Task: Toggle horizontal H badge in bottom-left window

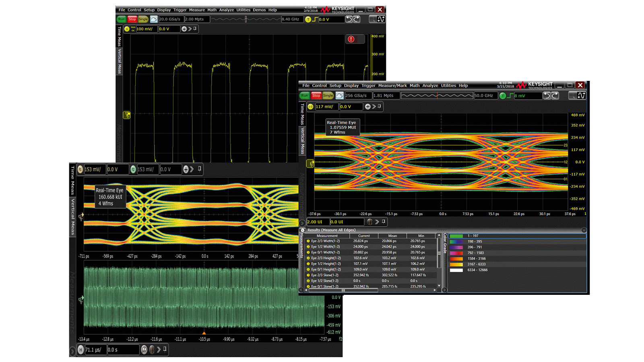Action: click(80, 350)
